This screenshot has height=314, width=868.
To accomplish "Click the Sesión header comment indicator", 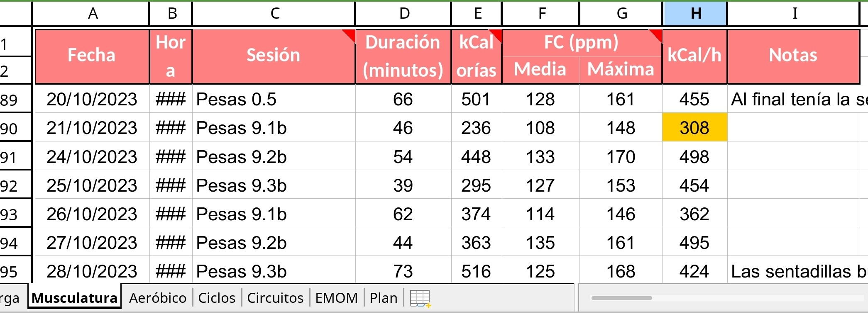I will (x=349, y=35).
